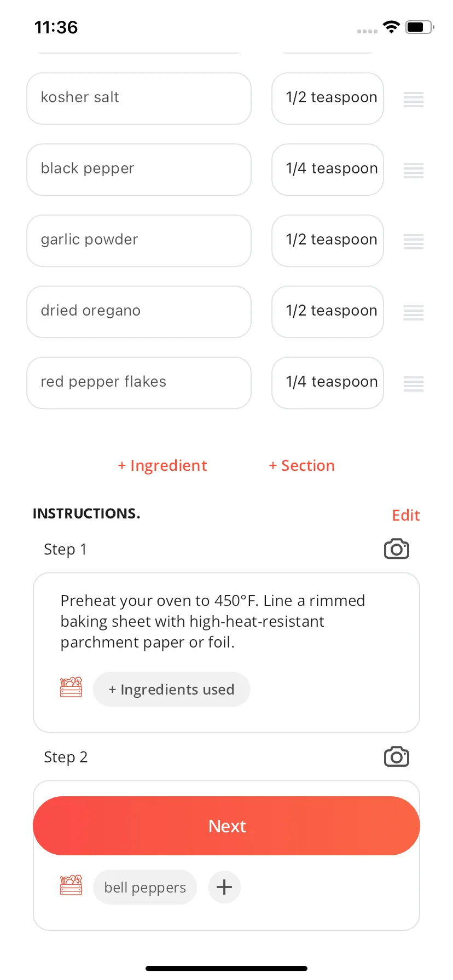Viewport: 453px width, 980px height.
Task: Tap the Step 1 camera icon
Action: pos(396,549)
